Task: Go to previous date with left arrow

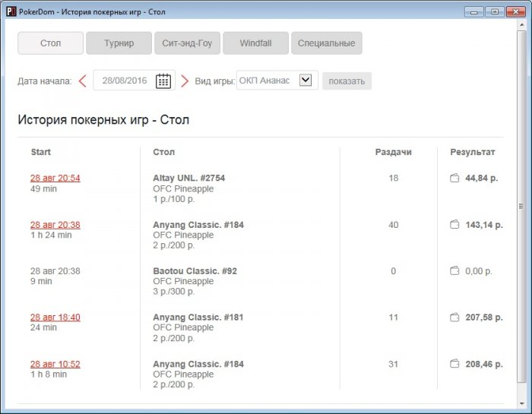Action: pyautogui.click(x=83, y=81)
